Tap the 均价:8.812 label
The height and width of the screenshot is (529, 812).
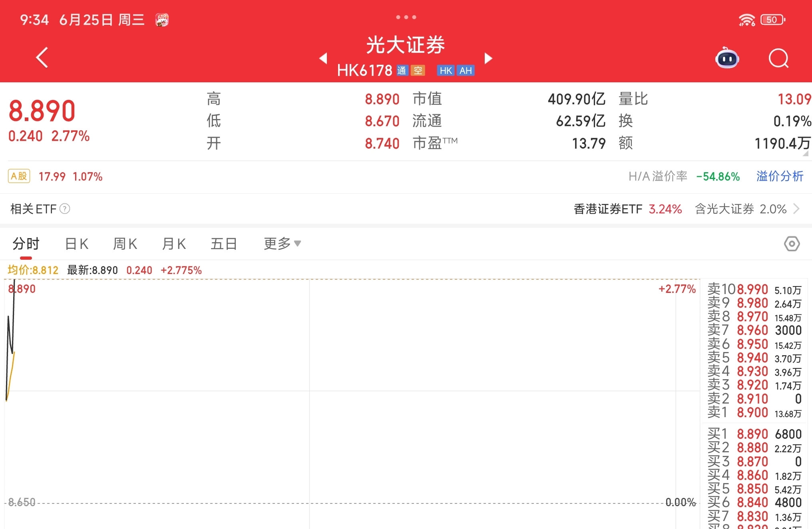click(33, 270)
